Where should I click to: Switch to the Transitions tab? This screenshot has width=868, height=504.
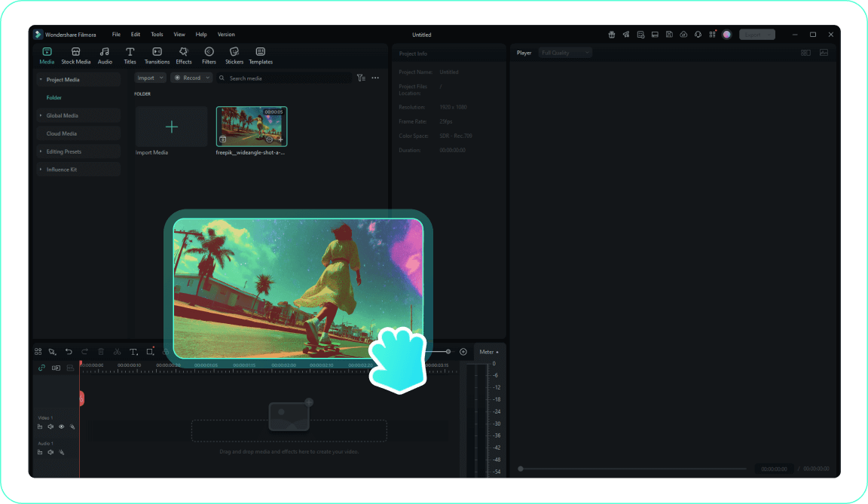pos(157,56)
